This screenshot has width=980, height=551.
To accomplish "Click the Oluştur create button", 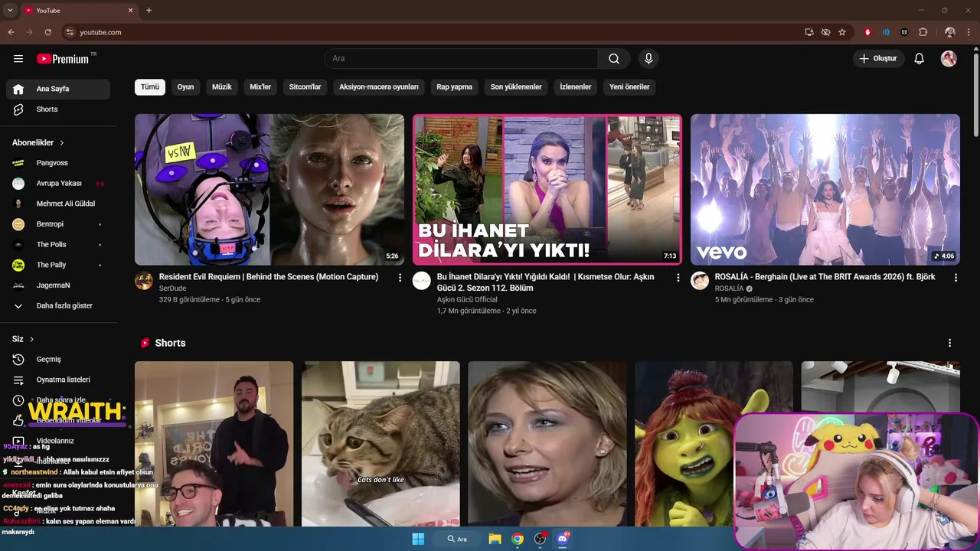I will point(879,59).
